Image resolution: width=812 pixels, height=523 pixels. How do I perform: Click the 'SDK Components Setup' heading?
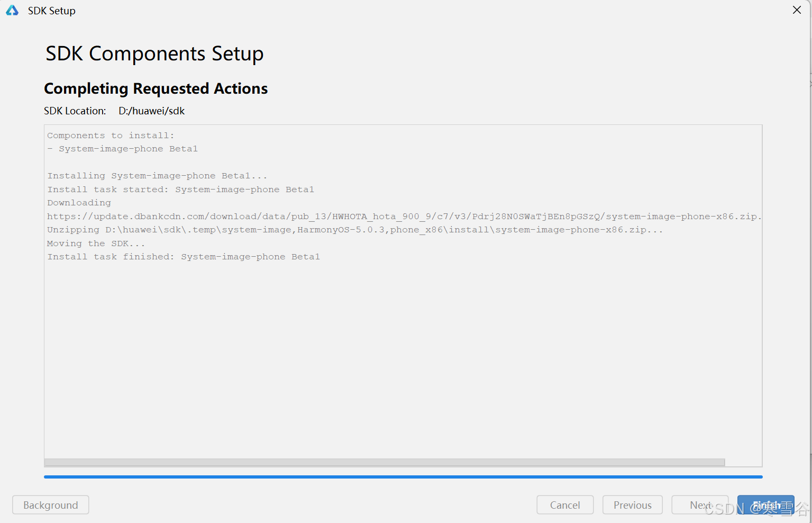154,53
